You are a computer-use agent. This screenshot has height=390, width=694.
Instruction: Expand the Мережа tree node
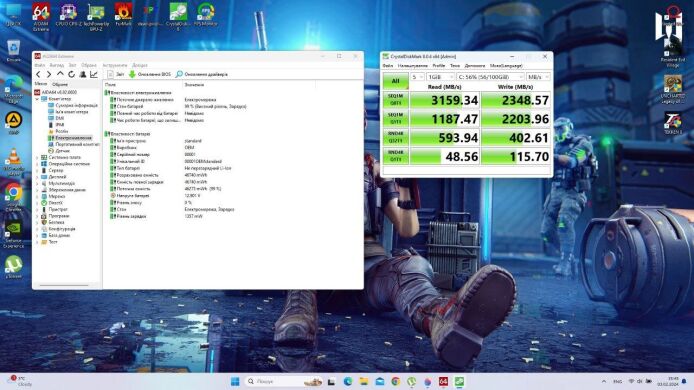tap(37, 196)
